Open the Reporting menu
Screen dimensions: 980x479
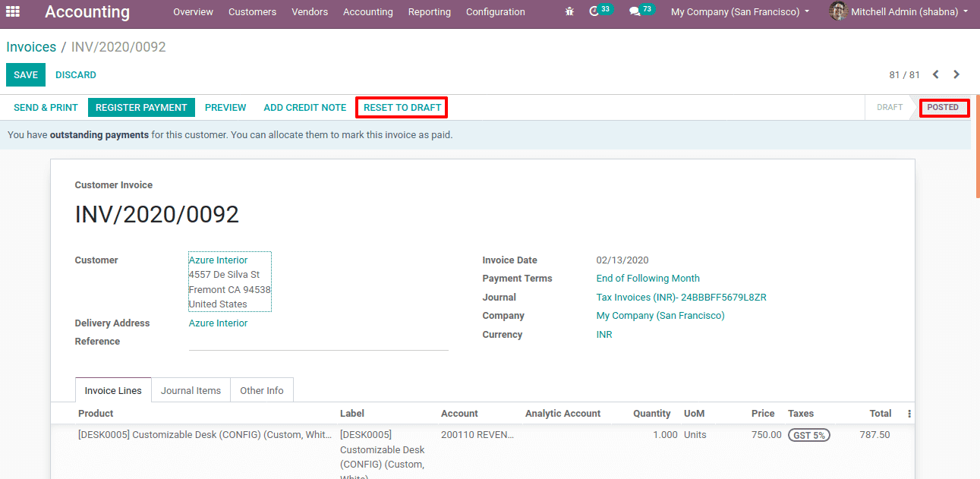point(430,12)
